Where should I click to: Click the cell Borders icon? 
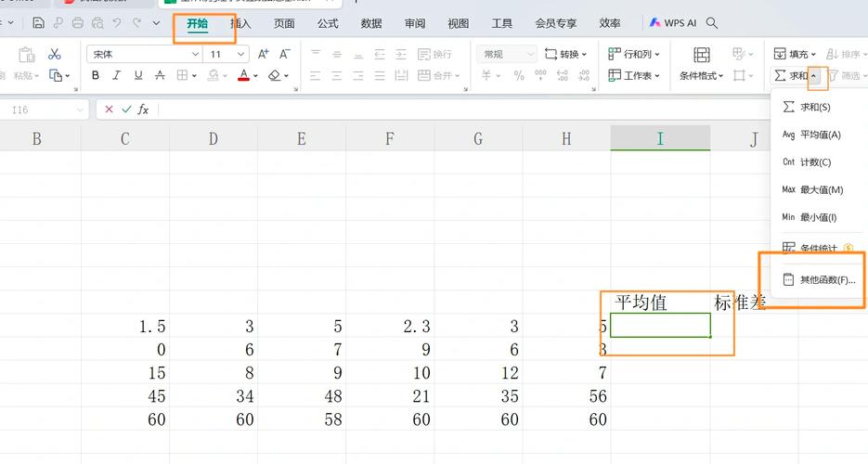[182, 75]
